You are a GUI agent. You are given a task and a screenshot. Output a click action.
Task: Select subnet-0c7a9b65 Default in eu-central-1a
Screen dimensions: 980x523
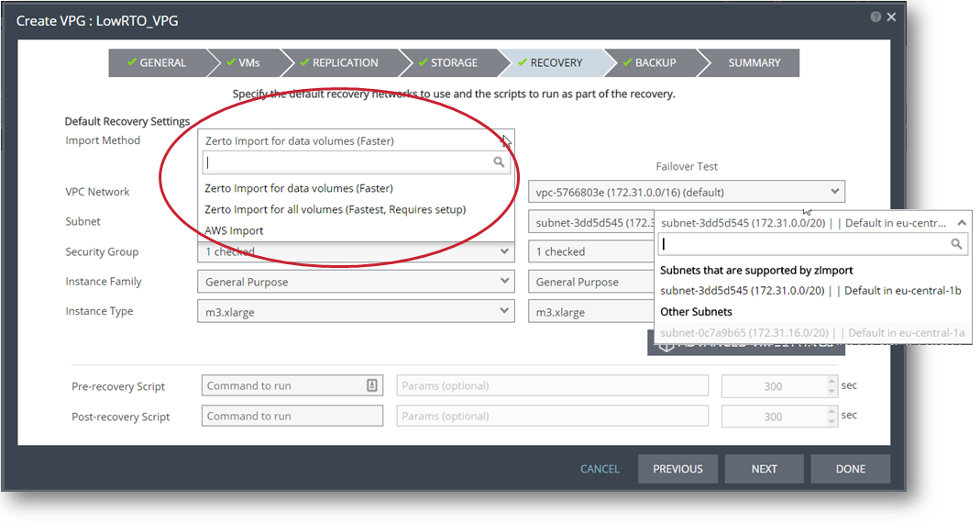click(812, 333)
